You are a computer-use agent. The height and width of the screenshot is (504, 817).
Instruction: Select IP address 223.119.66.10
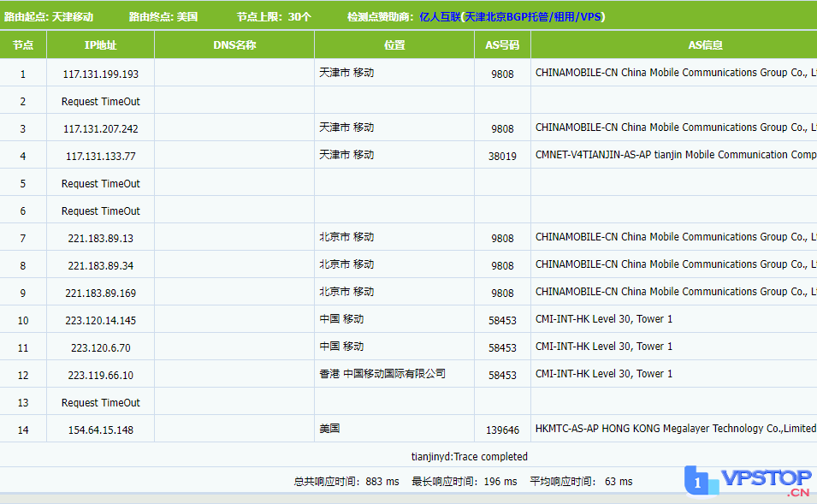point(101,376)
